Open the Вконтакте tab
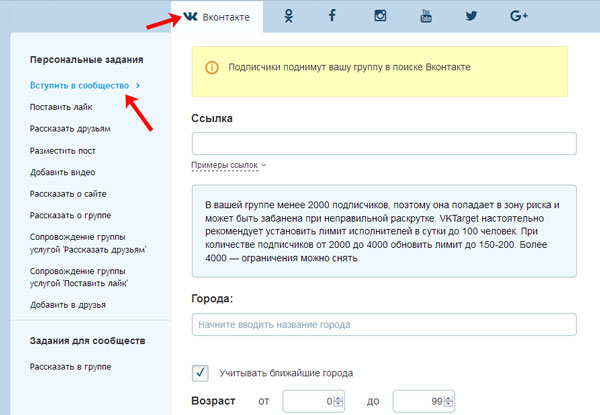 pos(217,16)
